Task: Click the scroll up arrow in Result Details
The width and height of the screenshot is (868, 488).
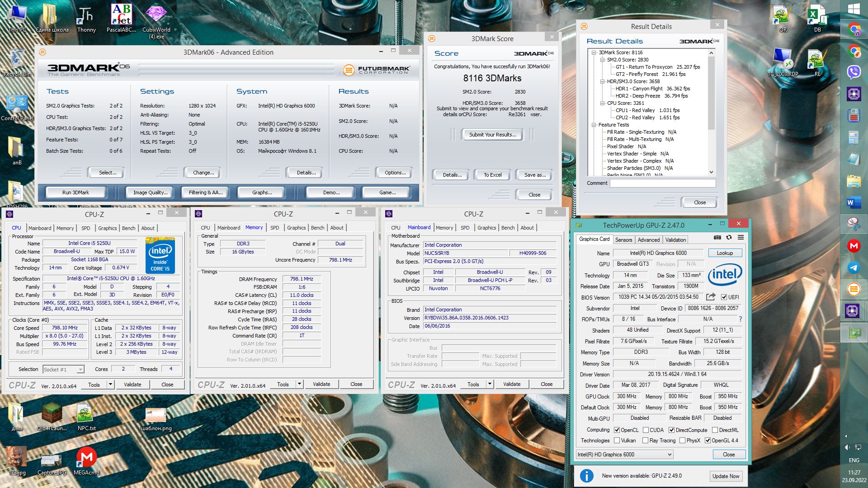Action: point(711,53)
